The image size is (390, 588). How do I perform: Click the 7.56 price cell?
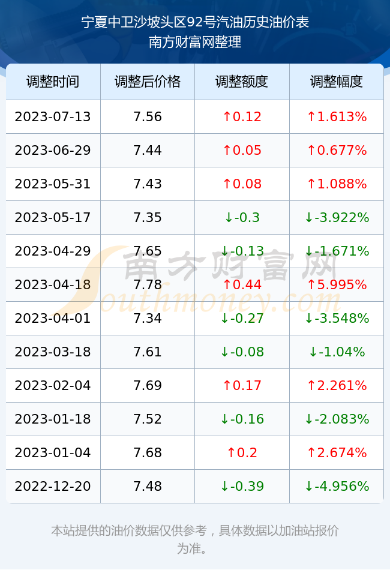(148, 116)
